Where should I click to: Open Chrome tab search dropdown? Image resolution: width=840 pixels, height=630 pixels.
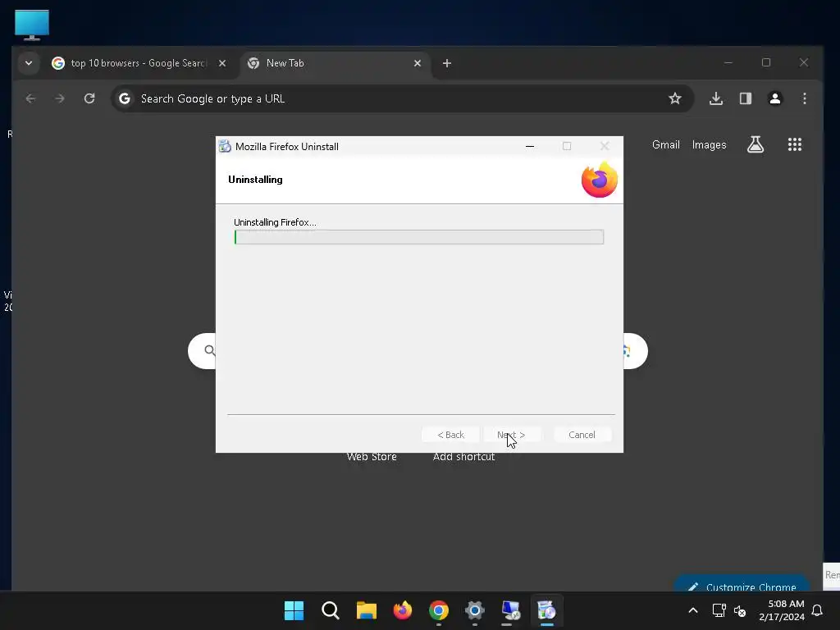(x=29, y=63)
